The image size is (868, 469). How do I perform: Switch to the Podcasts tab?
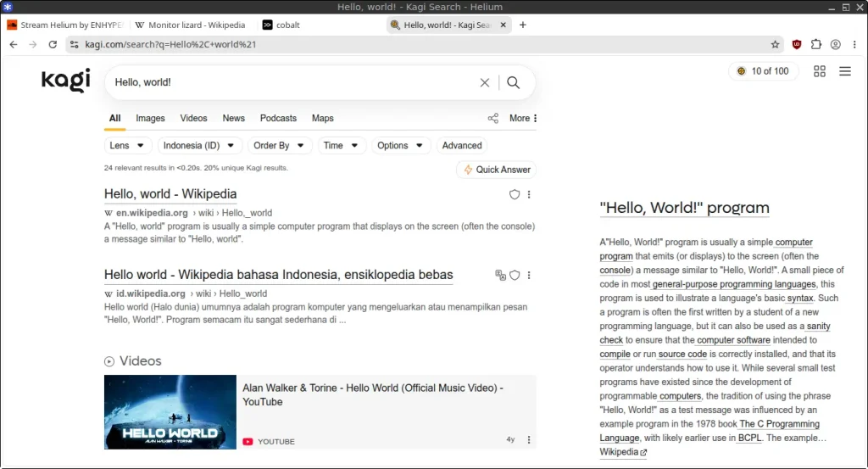point(278,118)
